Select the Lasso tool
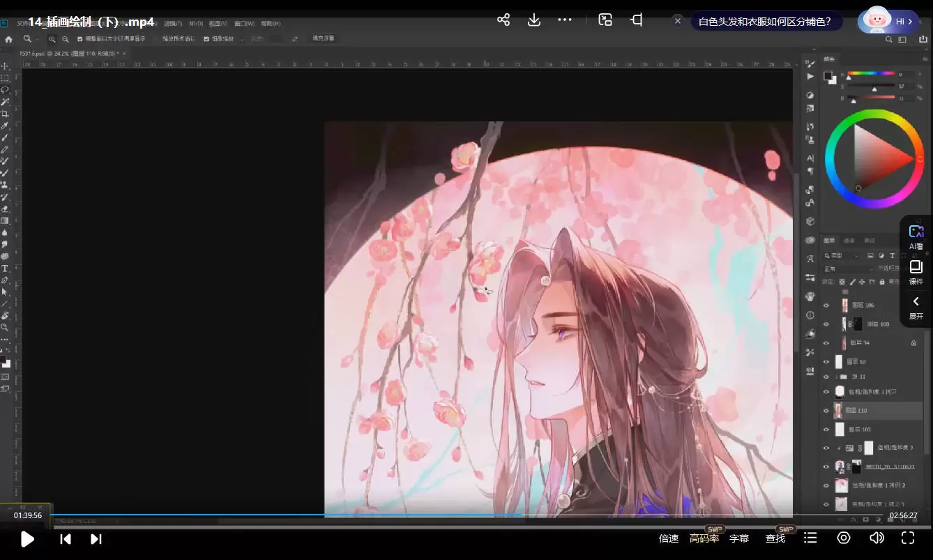 5,89
